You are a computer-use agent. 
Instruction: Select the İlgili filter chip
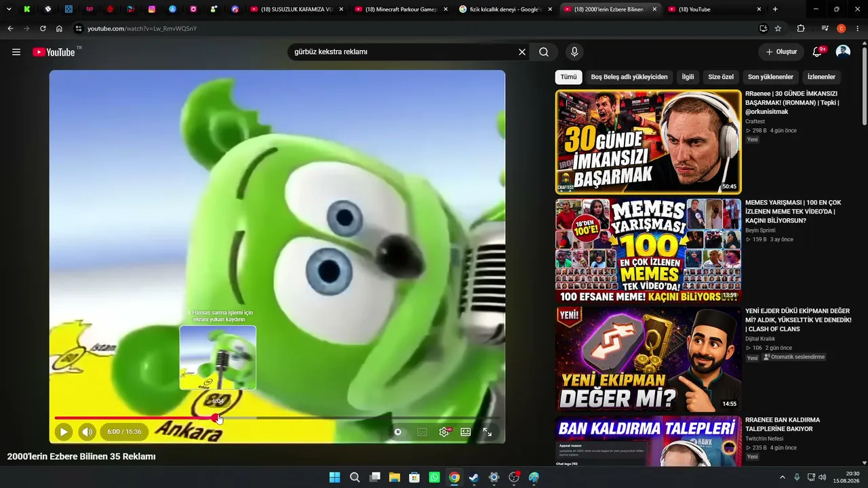click(688, 77)
